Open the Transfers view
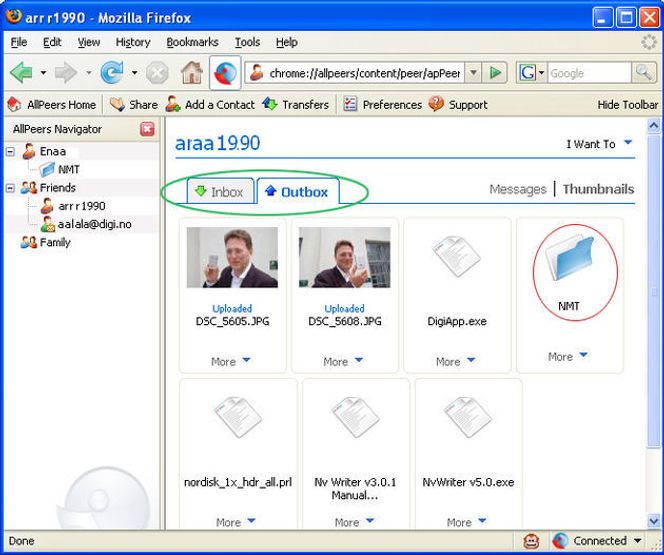Screen dimensions: 664x555 click(296, 105)
